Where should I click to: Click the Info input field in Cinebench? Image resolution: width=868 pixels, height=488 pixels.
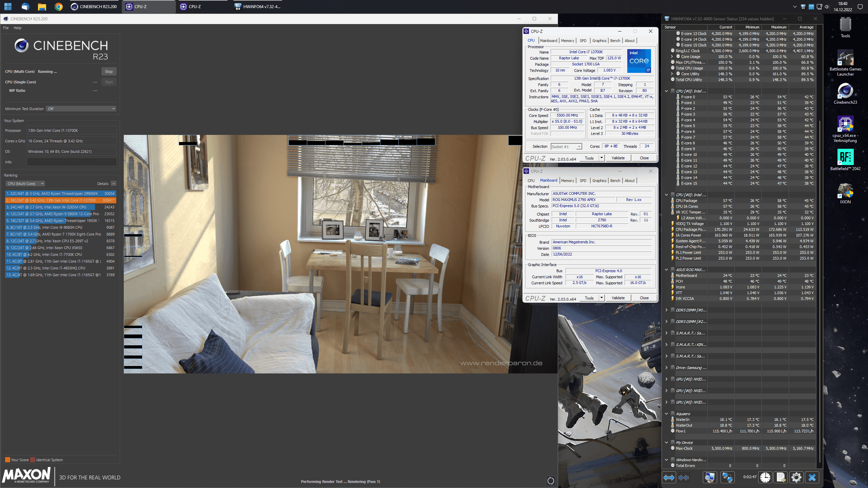(72, 162)
